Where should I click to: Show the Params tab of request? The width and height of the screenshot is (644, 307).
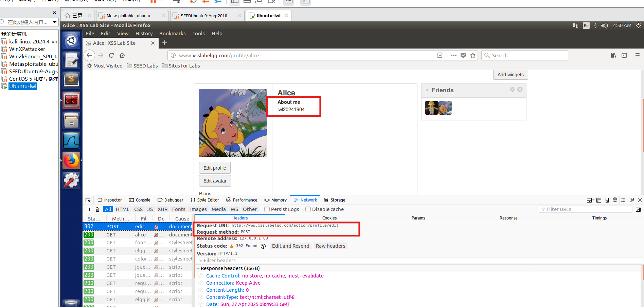pos(418,218)
